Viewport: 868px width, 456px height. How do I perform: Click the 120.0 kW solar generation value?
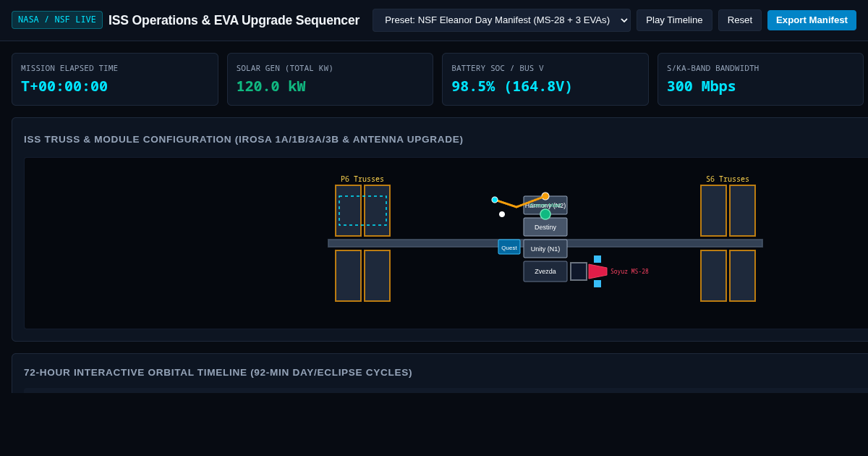(x=271, y=86)
